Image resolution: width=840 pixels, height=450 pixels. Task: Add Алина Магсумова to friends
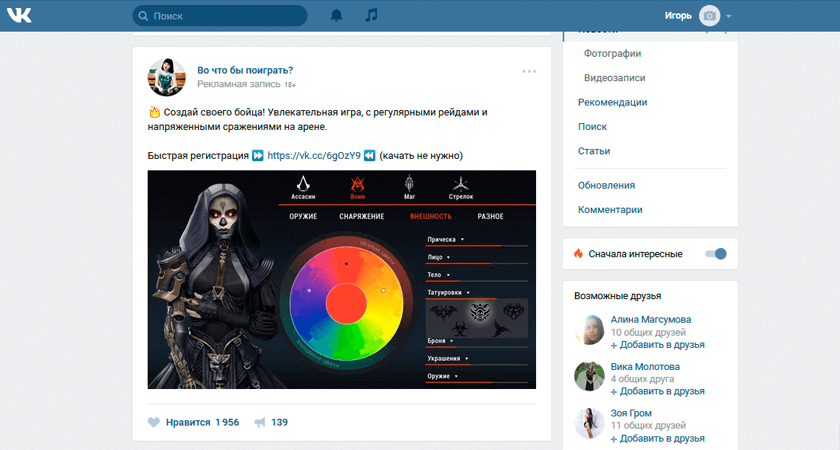(657, 344)
